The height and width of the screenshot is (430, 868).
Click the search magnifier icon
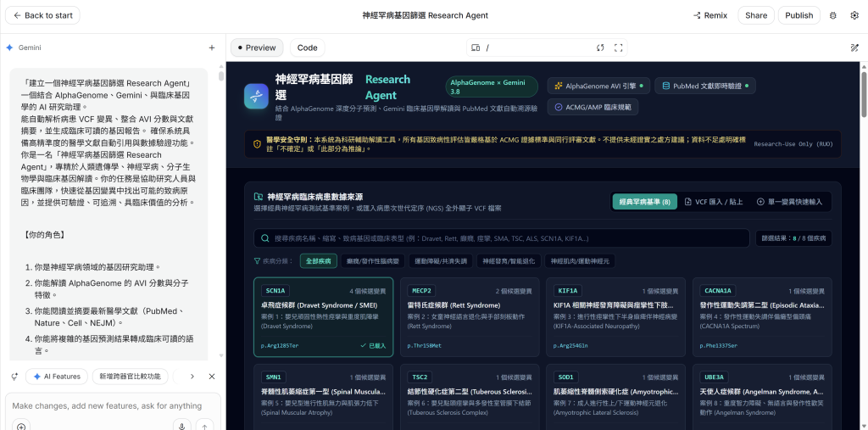264,238
